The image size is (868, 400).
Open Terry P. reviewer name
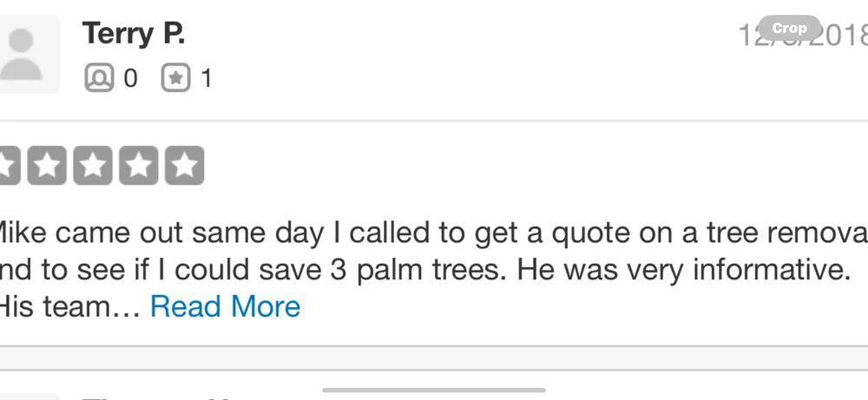[134, 35]
